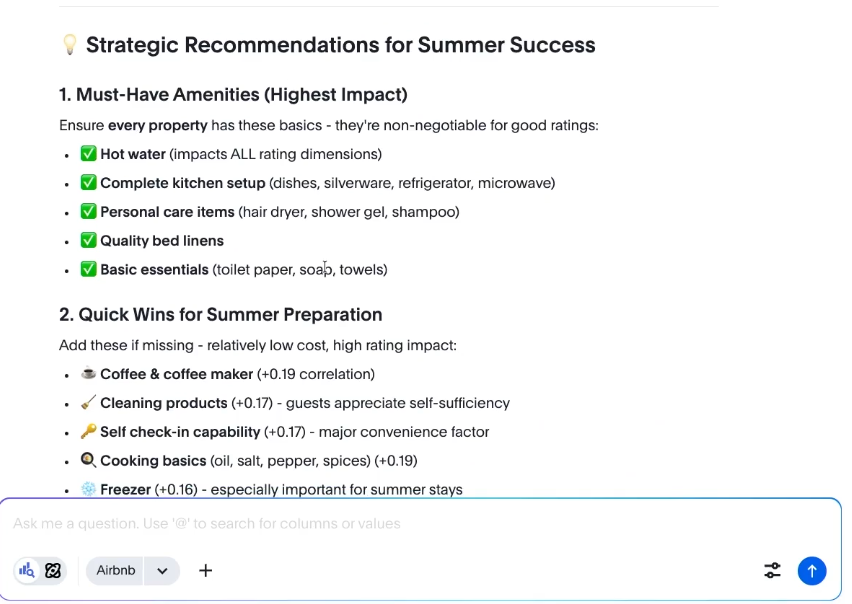The image size is (852, 604).
Task: Click the green checkmark beside Hot water
Action: pyautogui.click(x=88, y=154)
